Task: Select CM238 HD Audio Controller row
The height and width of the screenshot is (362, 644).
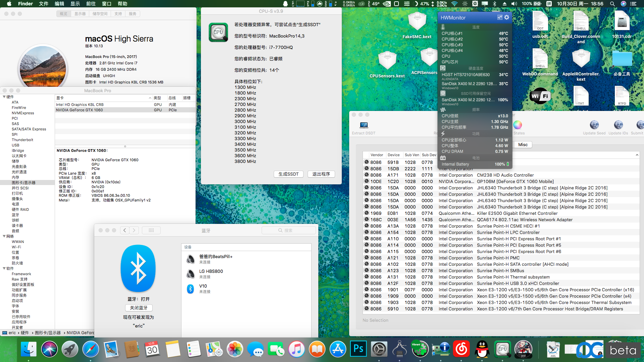Action: pyautogui.click(x=501, y=175)
